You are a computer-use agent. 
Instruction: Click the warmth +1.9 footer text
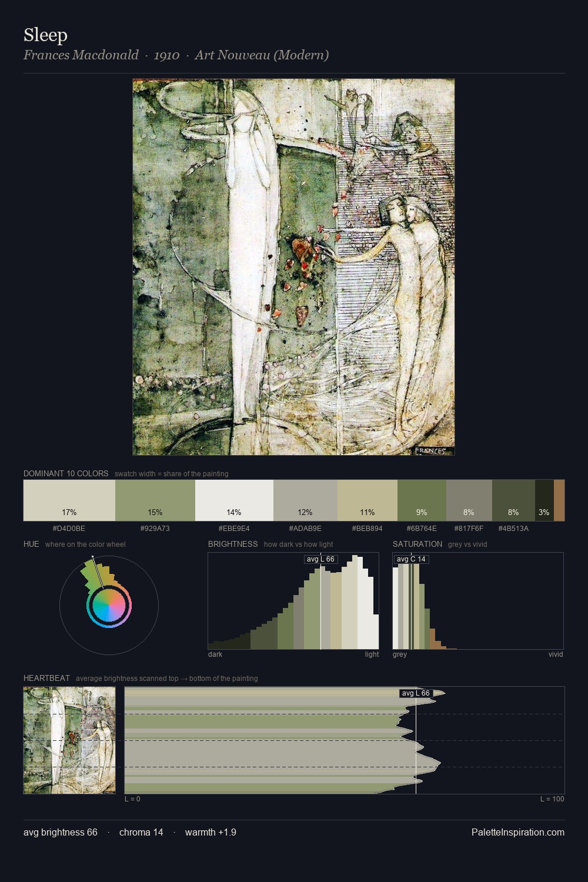click(x=211, y=832)
